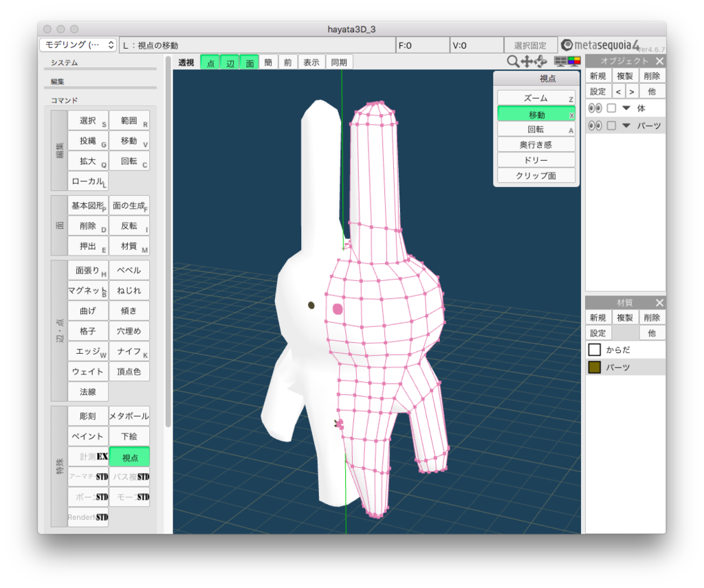Select the 押出 extrude tool

pyautogui.click(x=88, y=246)
